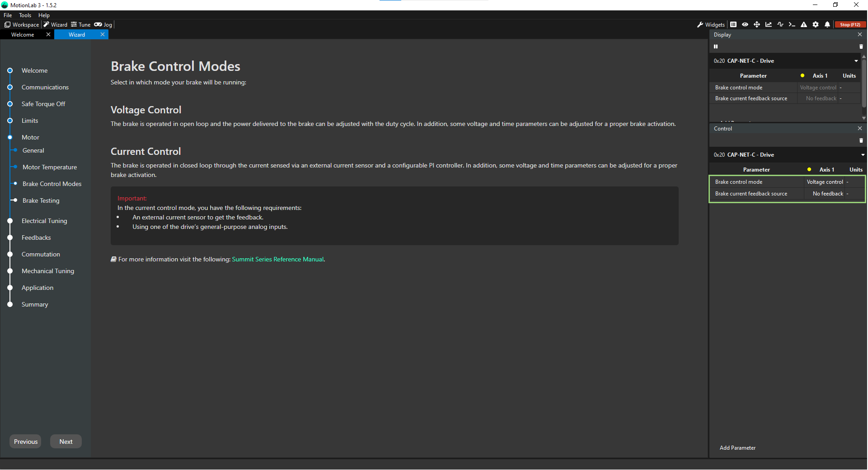This screenshot has width=868, height=470.
Task: Switch to the Welcome tab
Action: [x=23, y=35]
